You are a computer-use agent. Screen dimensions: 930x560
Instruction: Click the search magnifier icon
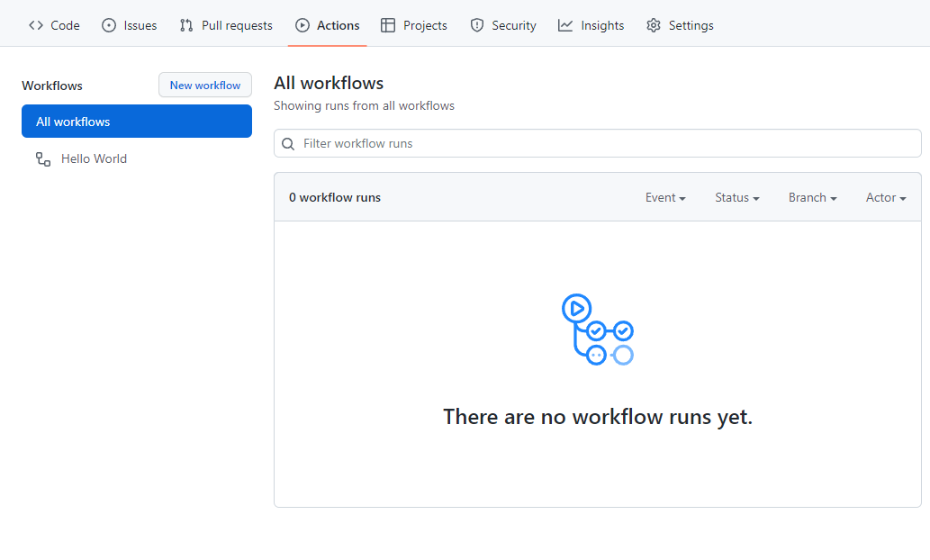tap(288, 144)
